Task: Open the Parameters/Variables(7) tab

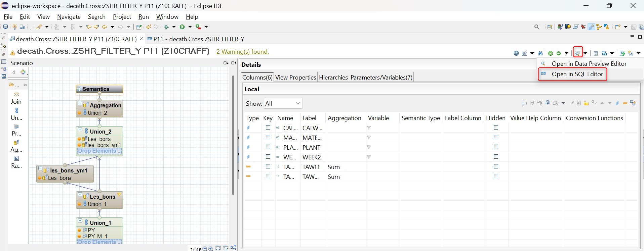Action: [x=381, y=78]
